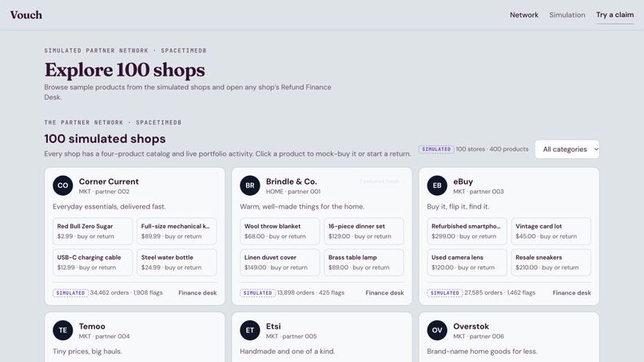Image resolution: width=644 pixels, height=362 pixels.
Task: Select the Wool throw blanket product
Action: click(280, 231)
